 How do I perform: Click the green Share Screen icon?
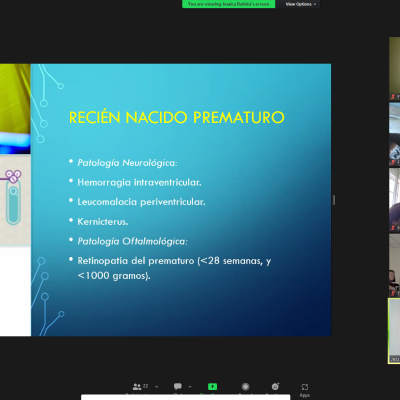point(212,386)
